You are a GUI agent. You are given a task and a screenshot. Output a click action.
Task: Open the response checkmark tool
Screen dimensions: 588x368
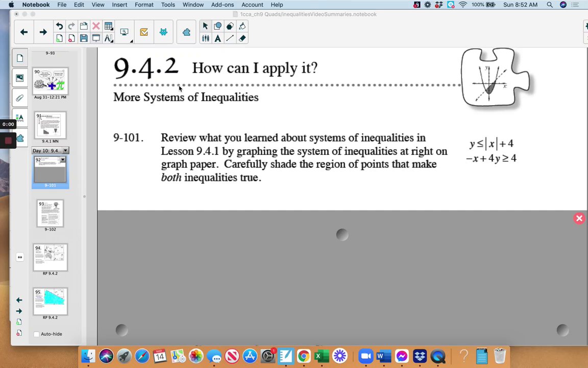(x=143, y=32)
